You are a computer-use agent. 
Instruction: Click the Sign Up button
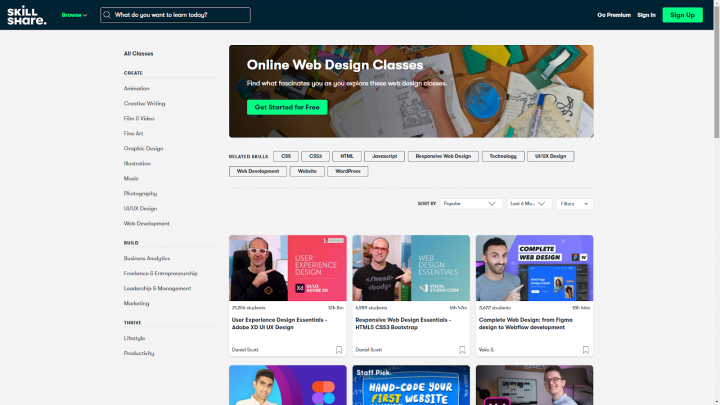click(682, 15)
